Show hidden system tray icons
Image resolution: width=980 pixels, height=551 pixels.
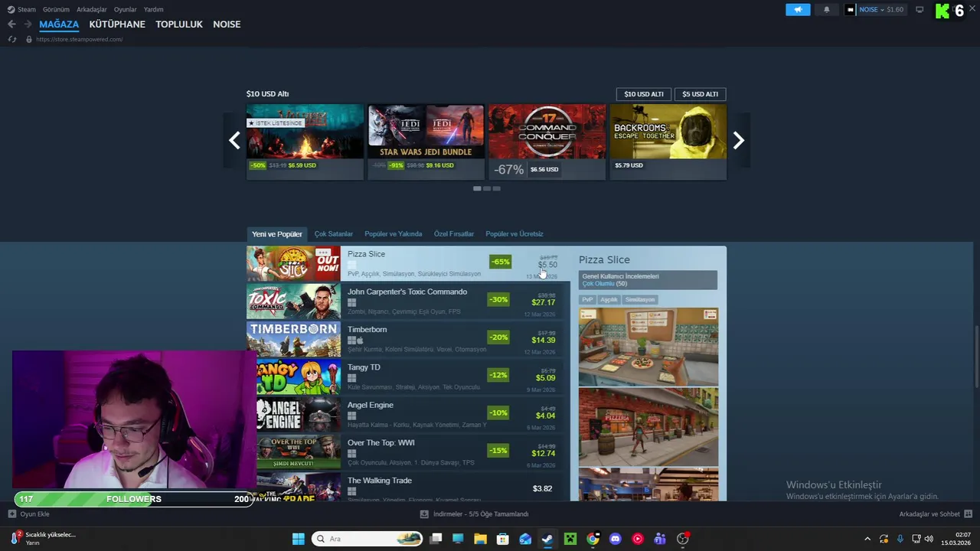(x=867, y=539)
